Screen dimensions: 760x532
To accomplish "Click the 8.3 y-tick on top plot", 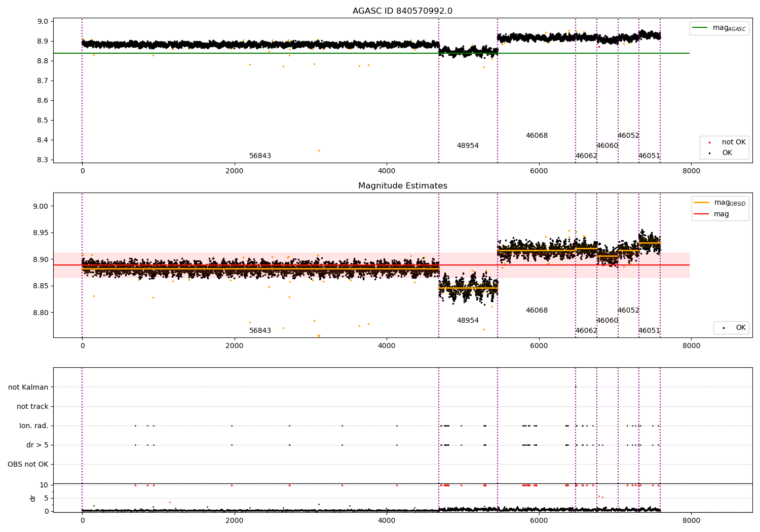I will [43, 160].
